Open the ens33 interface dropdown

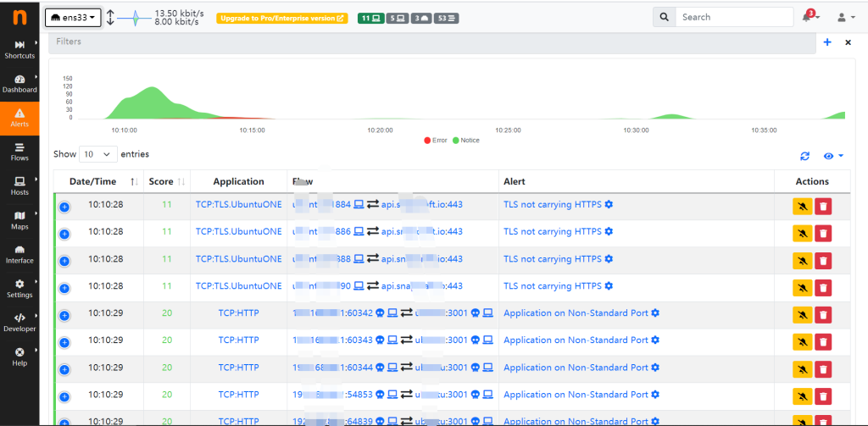73,17
